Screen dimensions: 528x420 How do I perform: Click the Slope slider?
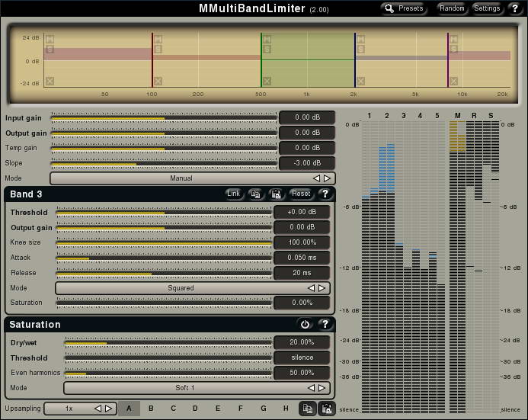click(x=164, y=163)
